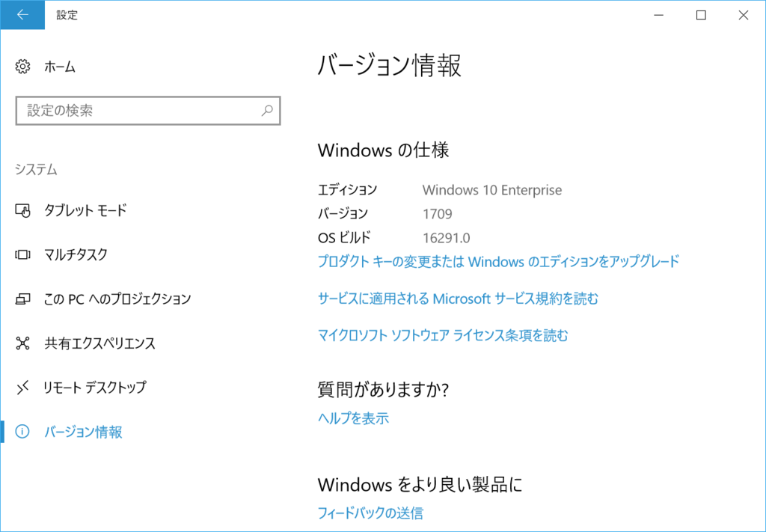Click the マルチタスク icon
This screenshot has height=532, width=766.
[22, 254]
